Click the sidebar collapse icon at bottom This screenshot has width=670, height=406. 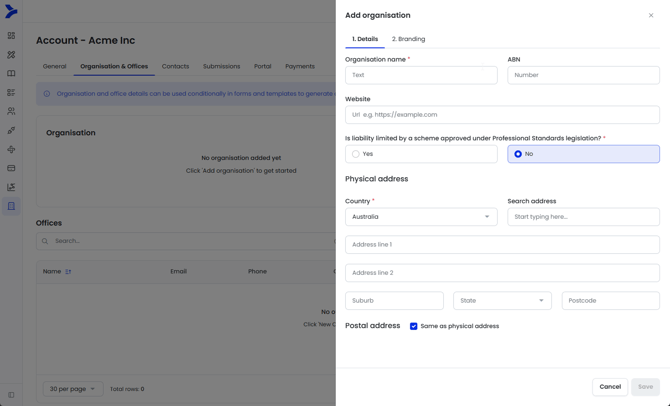(11, 395)
